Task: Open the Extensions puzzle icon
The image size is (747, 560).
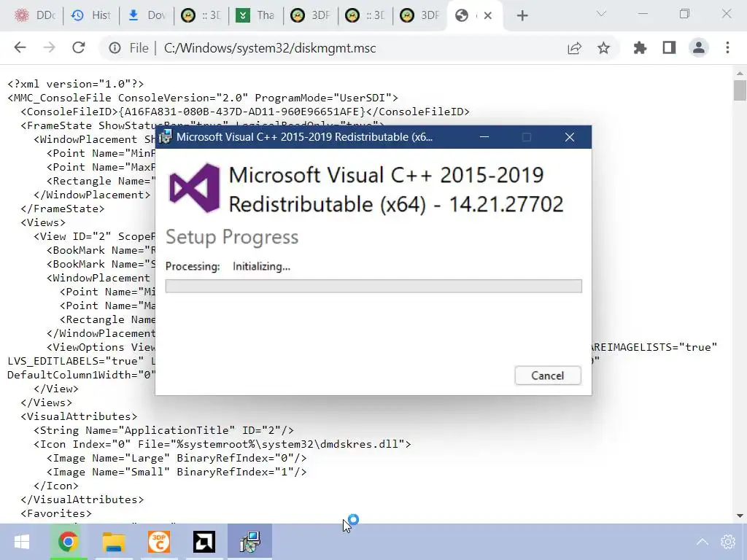Action: [640, 47]
